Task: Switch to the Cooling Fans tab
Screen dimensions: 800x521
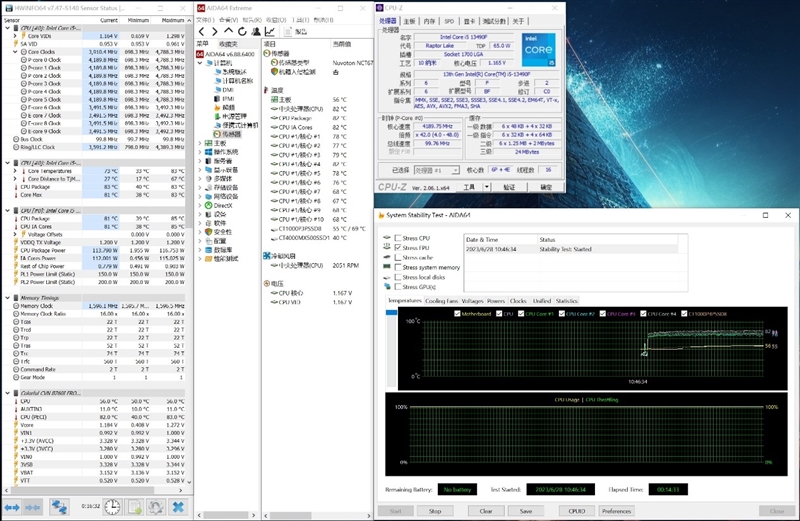Action: pos(441,300)
